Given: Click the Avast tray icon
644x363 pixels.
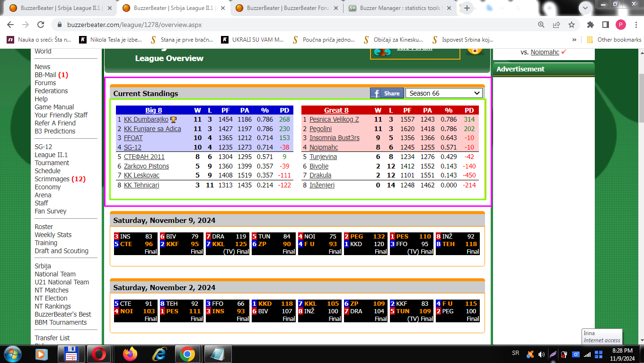Looking at the screenshot, I should pos(531,354).
